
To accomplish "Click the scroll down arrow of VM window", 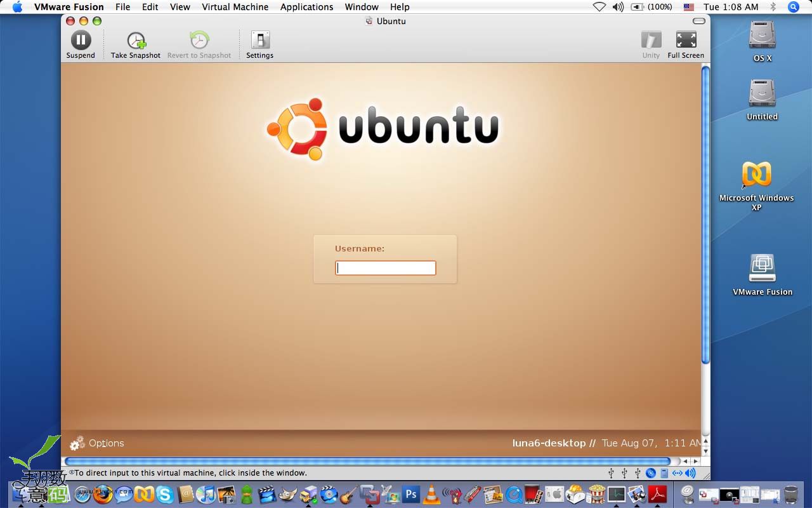I will pos(705,451).
